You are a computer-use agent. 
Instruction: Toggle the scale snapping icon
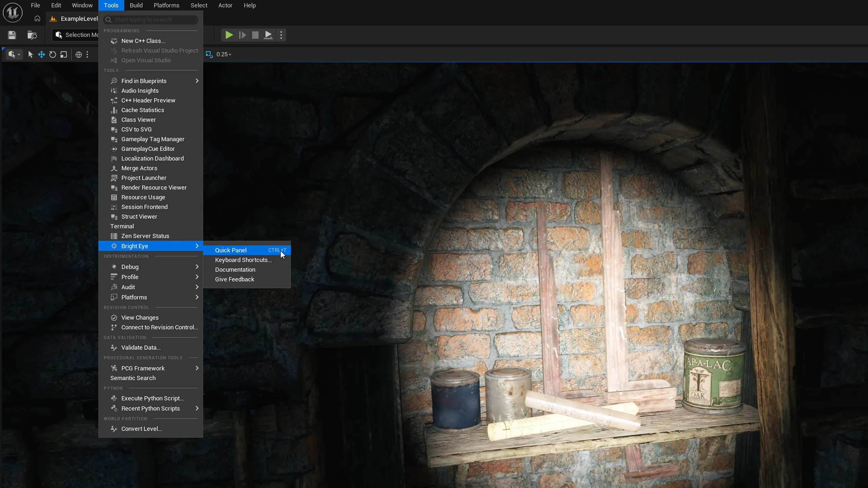click(x=209, y=54)
